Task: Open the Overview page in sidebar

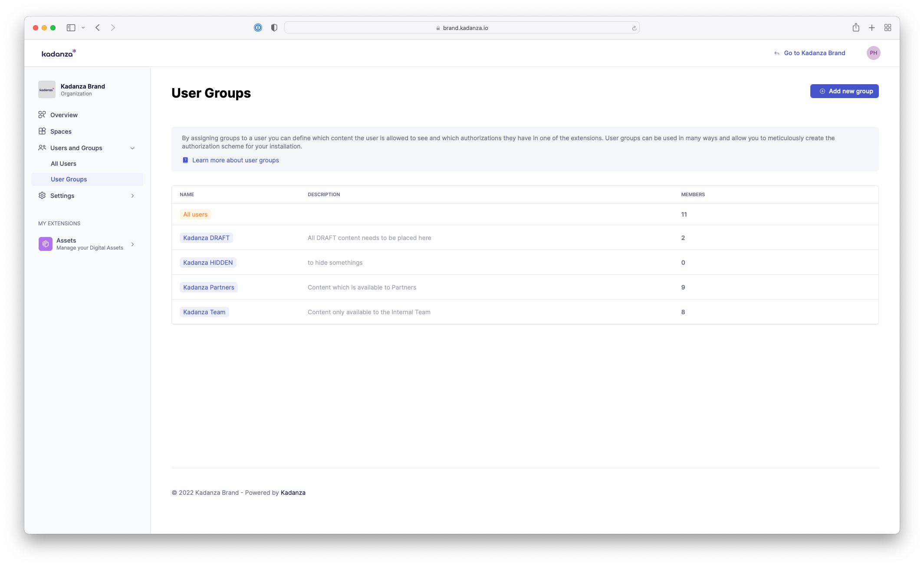Action: click(64, 115)
